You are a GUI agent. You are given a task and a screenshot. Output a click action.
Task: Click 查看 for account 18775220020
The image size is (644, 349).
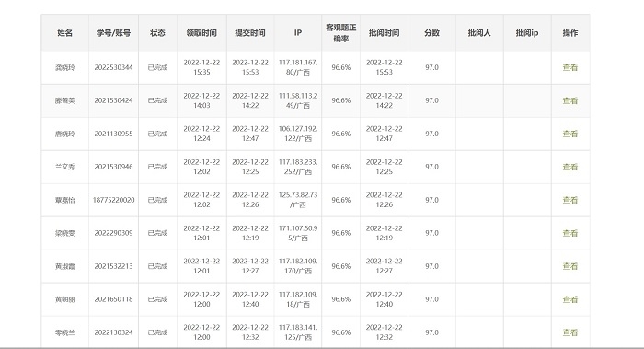pyautogui.click(x=570, y=200)
